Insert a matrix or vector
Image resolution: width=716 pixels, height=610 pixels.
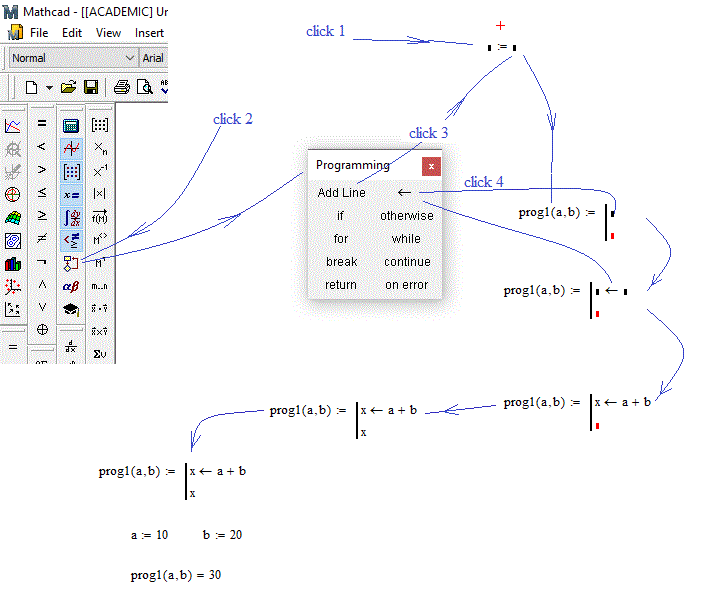coord(100,125)
